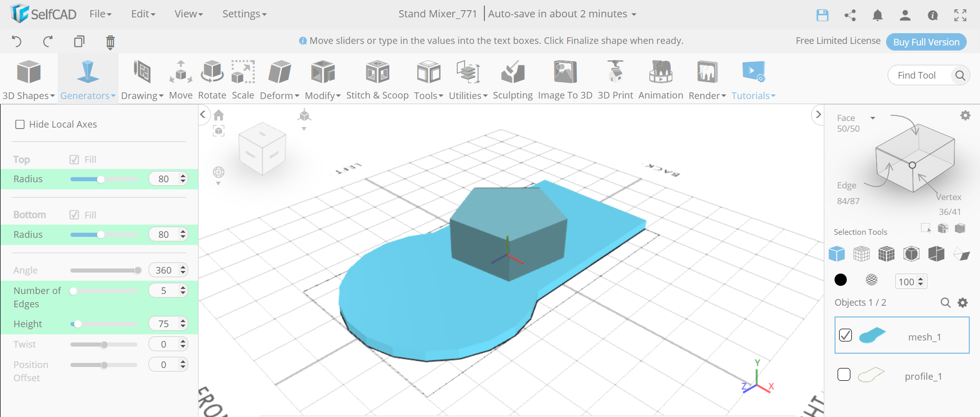The height and width of the screenshot is (417, 980).
Task: Open the Auto-save dropdown menu
Action: coord(562,14)
